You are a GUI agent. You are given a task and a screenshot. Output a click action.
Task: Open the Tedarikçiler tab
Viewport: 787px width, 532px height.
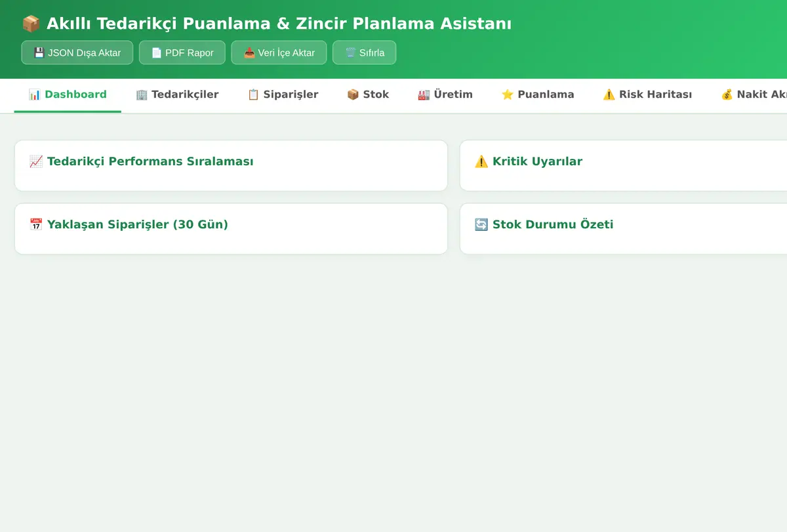[177, 94]
